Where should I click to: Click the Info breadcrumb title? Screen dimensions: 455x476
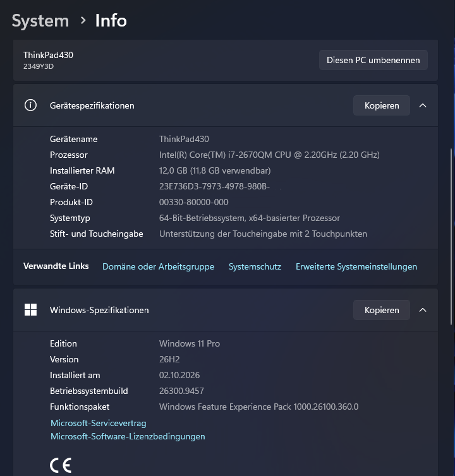pos(111,21)
